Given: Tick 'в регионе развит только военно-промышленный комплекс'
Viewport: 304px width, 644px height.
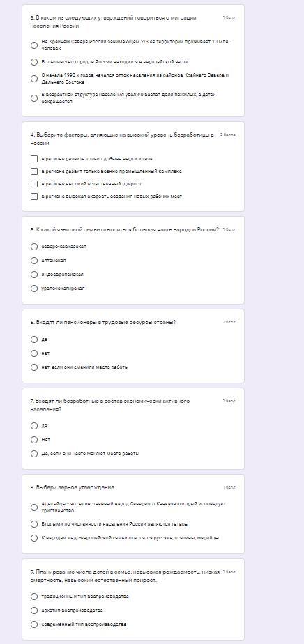Looking at the screenshot, I should click(x=34, y=171).
